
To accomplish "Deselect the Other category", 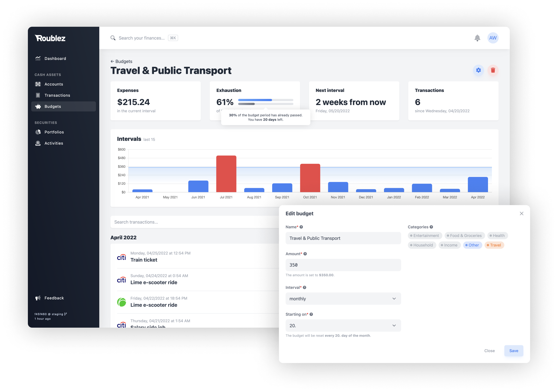I will tap(472, 245).
